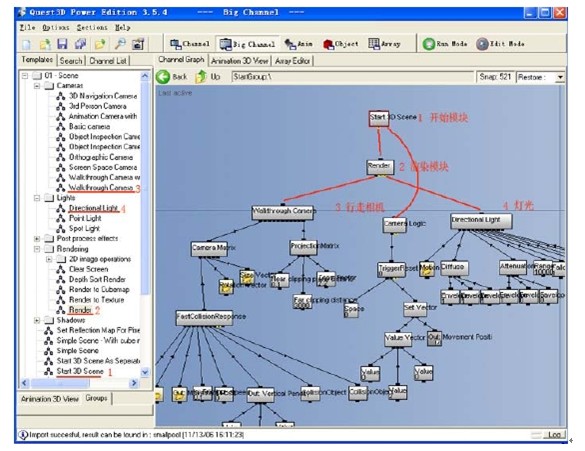Switch to the Array Editor tab
585x451 pixels.
292,60
